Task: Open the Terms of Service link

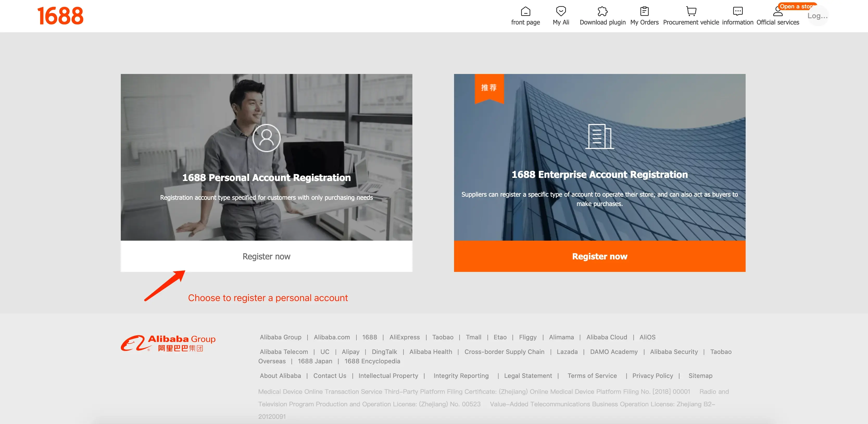Action: (592, 376)
